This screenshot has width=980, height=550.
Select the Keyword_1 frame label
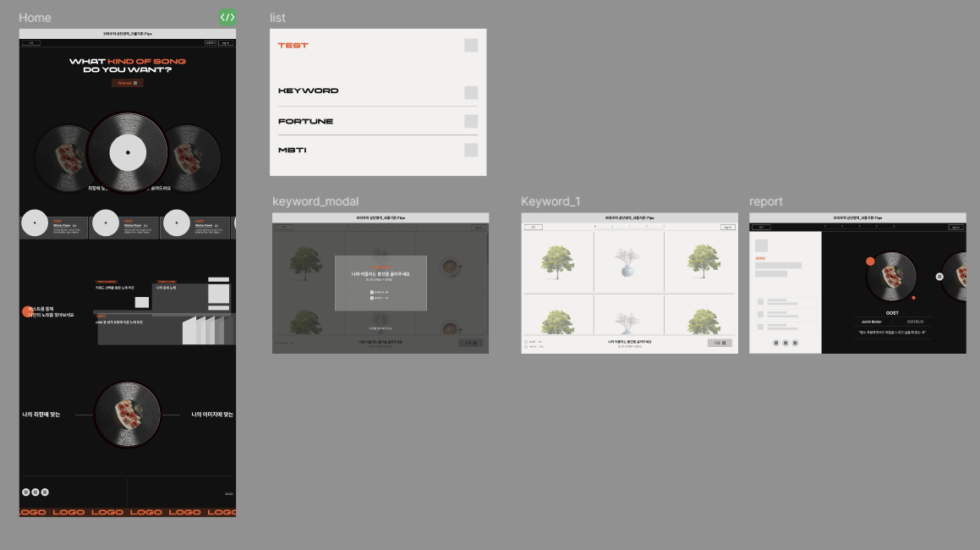click(550, 201)
